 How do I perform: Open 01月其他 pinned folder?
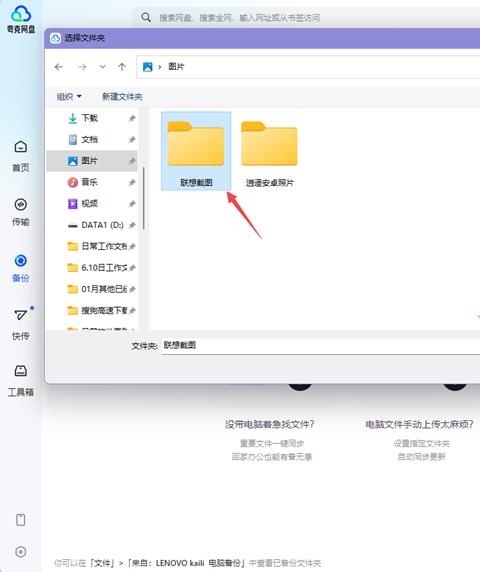pyautogui.click(x=92, y=289)
